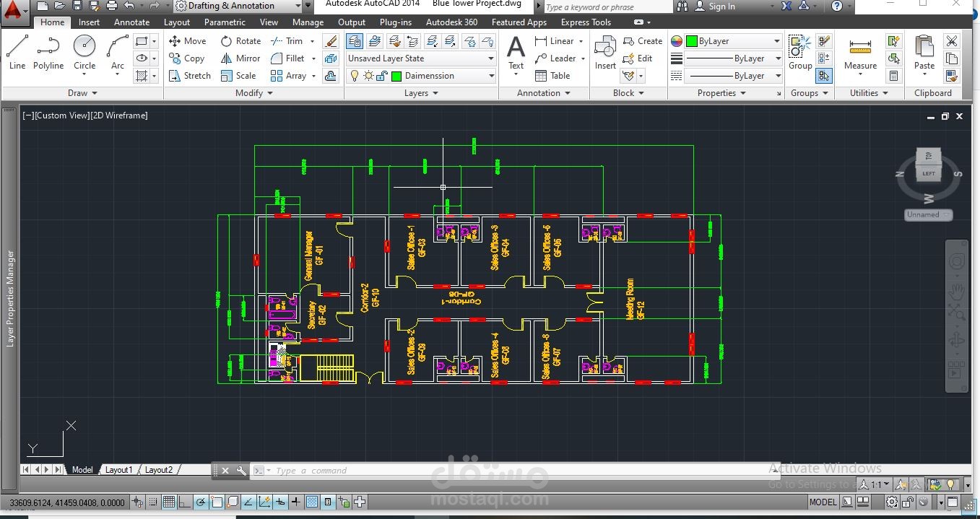Open the Insert block tool
The image size is (980, 519).
[605, 53]
